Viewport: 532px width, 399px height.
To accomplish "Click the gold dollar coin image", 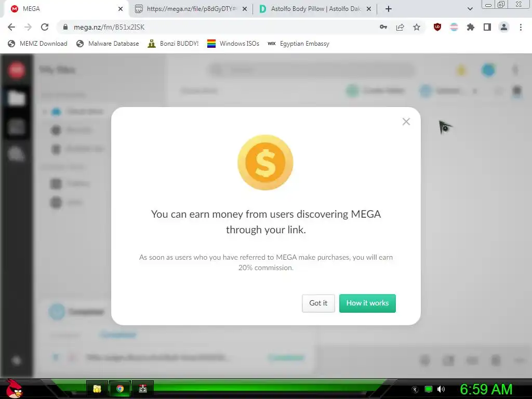I will (x=265, y=162).
